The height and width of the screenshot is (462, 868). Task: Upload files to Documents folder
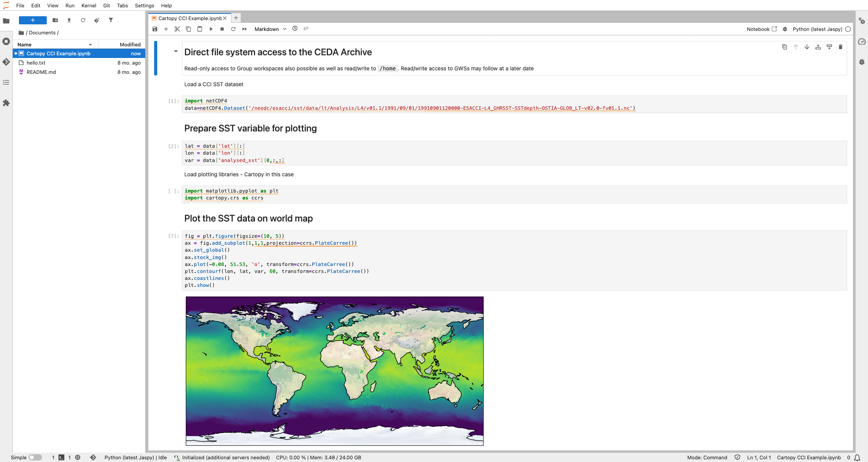[x=69, y=20]
